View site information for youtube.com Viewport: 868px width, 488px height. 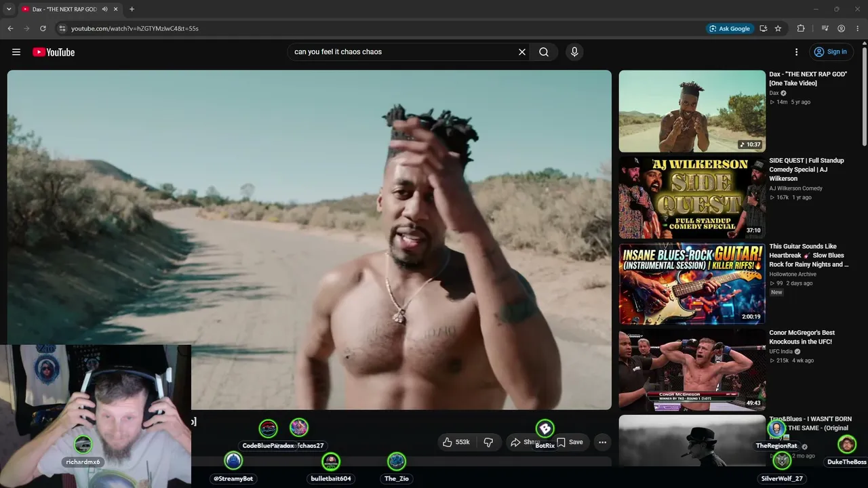[x=62, y=28]
